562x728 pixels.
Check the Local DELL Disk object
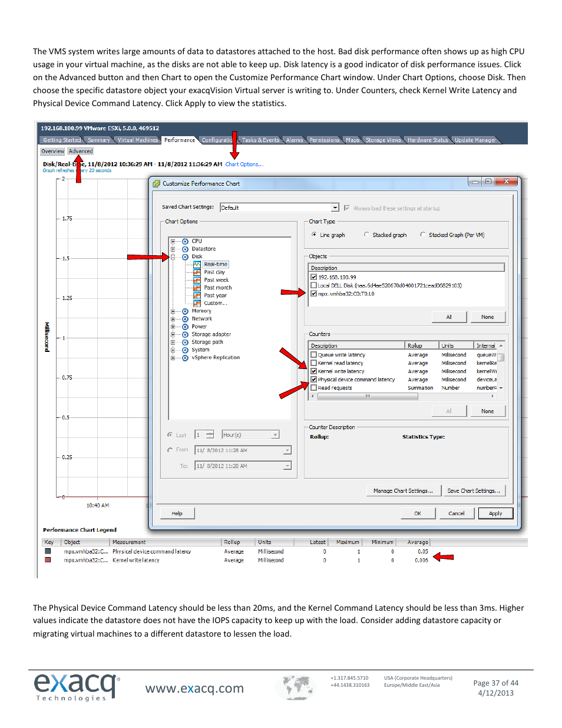(314, 285)
